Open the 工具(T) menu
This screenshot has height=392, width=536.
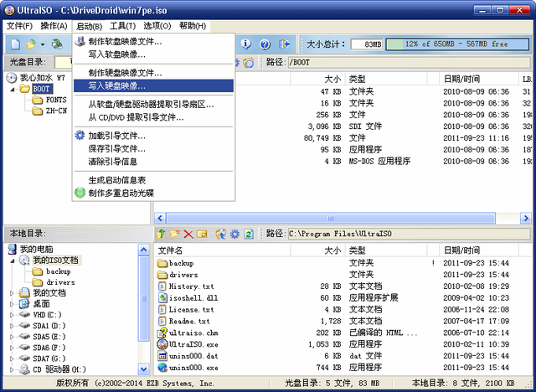click(122, 26)
